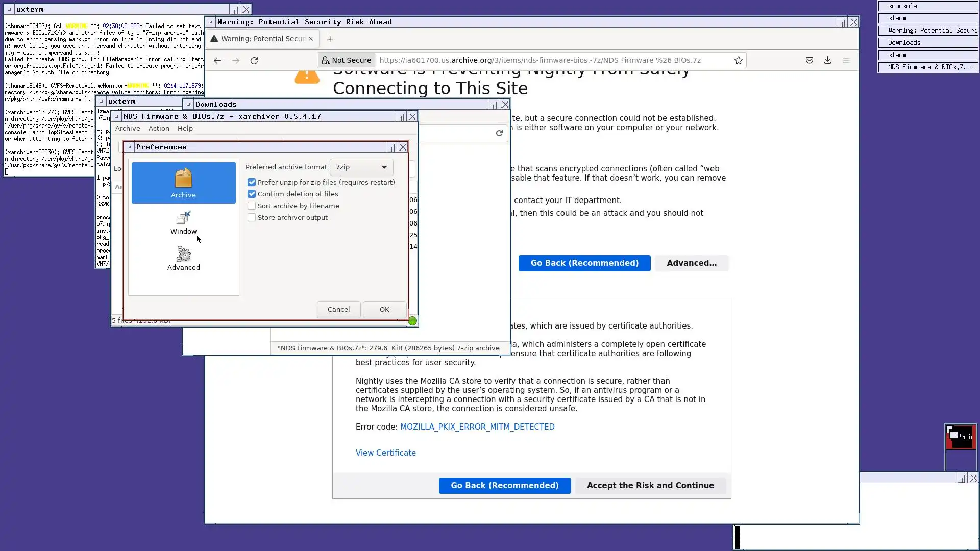980x551 pixels.
Task: Open the Window preferences section
Action: point(183,223)
